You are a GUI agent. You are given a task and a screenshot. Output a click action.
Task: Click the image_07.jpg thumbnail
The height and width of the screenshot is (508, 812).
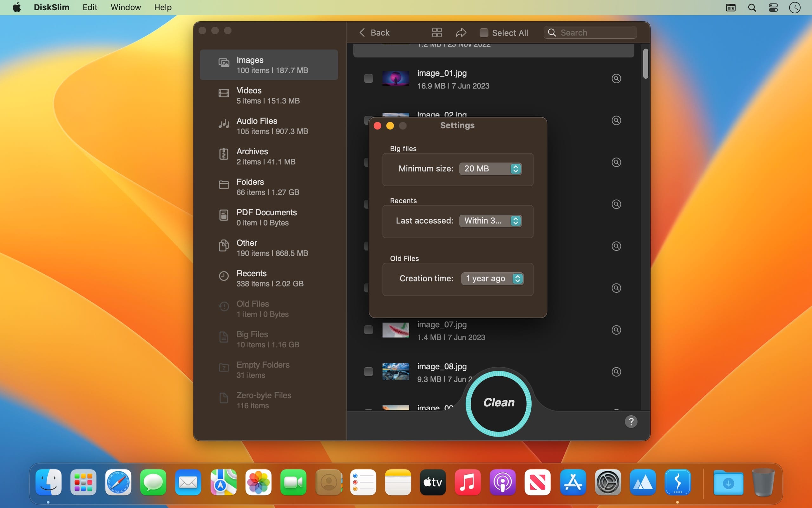tap(396, 330)
